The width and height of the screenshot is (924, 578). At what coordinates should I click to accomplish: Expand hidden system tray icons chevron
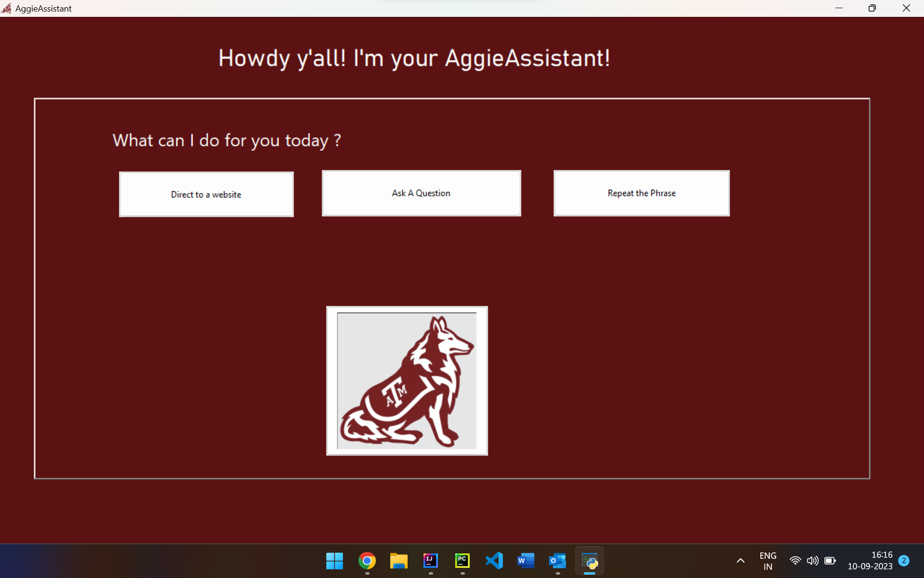741,561
